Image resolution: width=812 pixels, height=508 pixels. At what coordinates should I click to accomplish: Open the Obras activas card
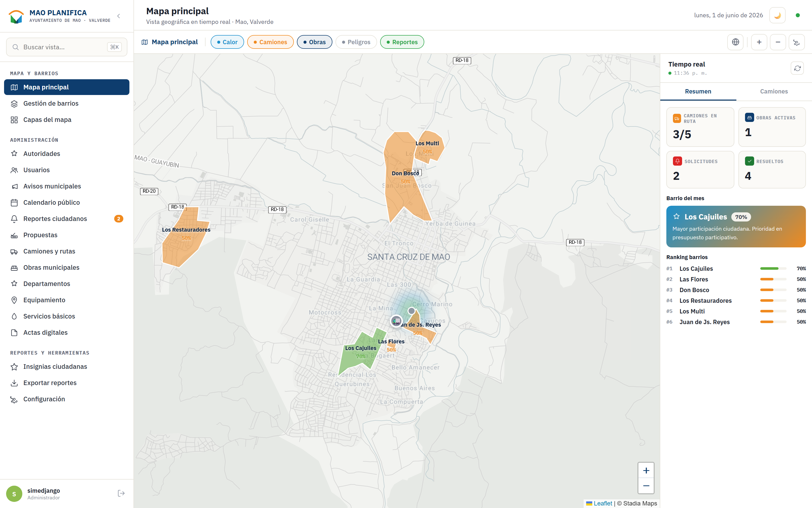pos(772,127)
